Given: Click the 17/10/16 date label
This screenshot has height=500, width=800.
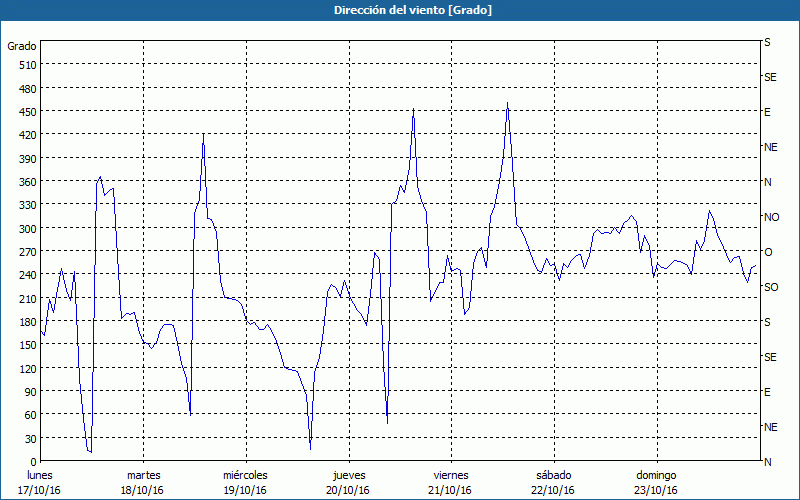Looking at the screenshot, I should (40, 490).
